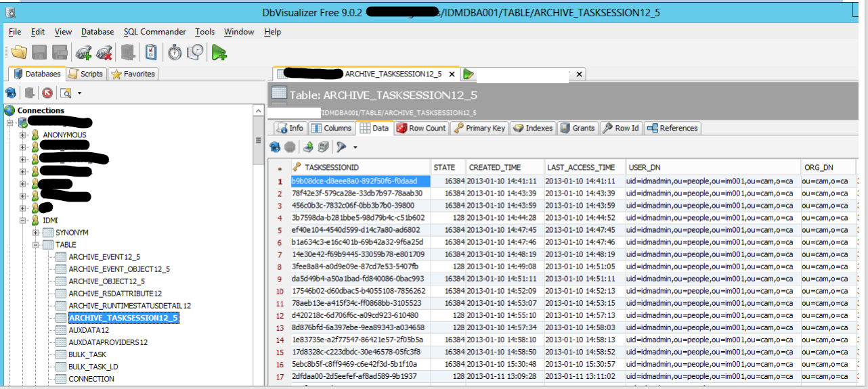Sort by the CREATED_TIME column header

pos(495,167)
